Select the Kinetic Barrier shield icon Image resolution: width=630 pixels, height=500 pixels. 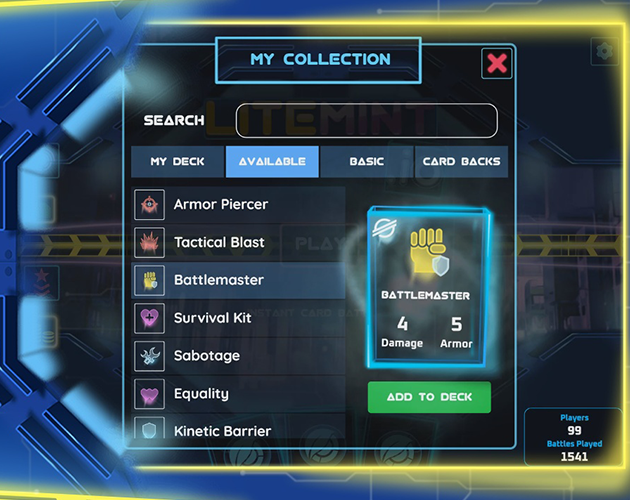149,428
